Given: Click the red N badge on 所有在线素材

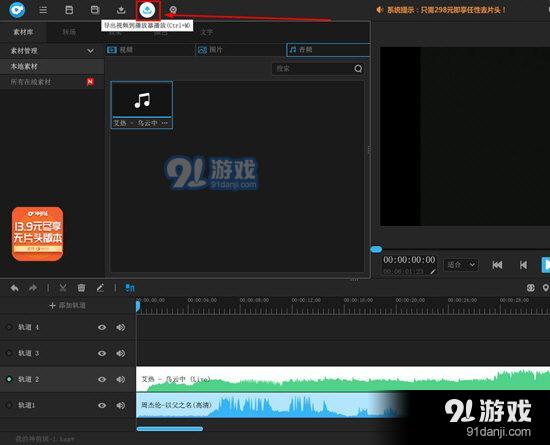Looking at the screenshot, I should click(90, 82).
